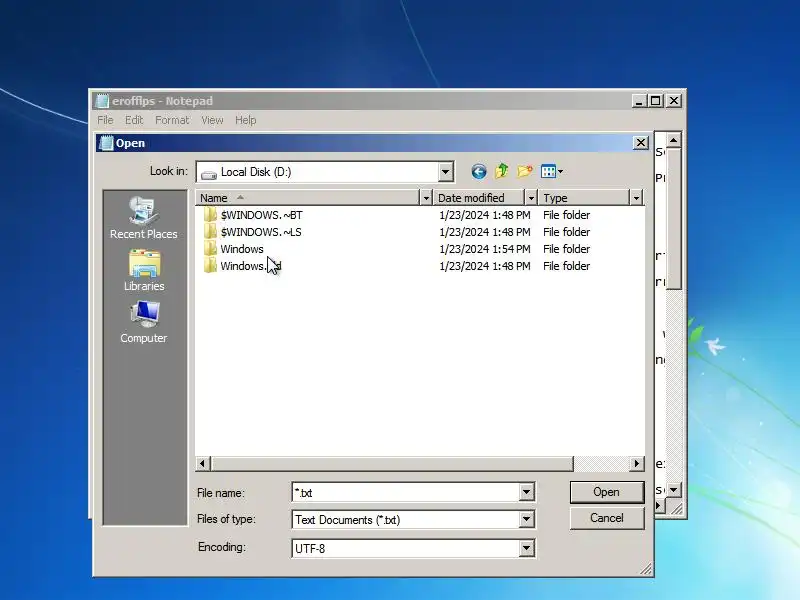Expand the Look in drive dropdown
800x600 pixels.
pyautogui.click(x=445, y=172)
